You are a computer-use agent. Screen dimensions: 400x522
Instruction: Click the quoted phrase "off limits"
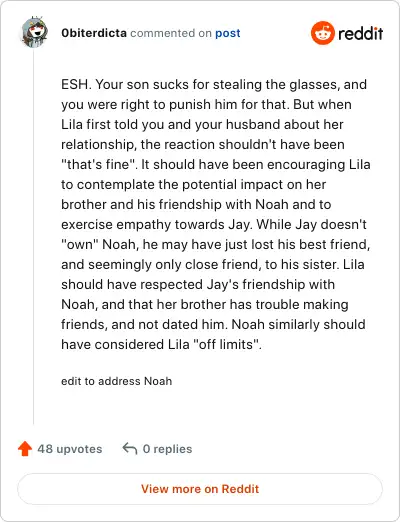point(226,344)
